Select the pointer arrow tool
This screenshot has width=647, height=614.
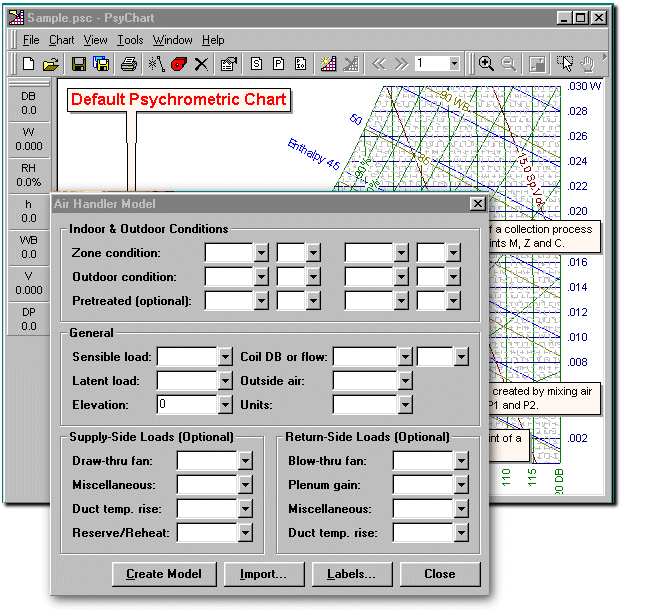[567, 64]
